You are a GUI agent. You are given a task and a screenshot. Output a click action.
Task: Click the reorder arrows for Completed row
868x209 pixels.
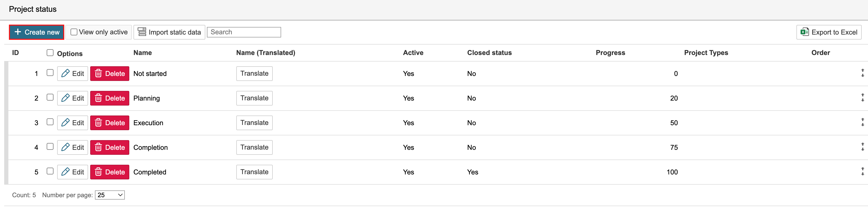862,172
